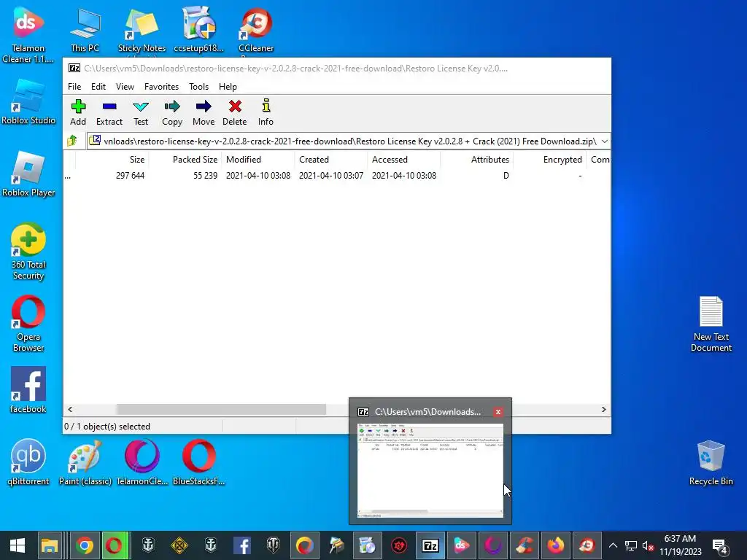Open Firefox from the taskbar
Image resolution: width=747 pixels, height=560 pixels.
pos(555,545)
